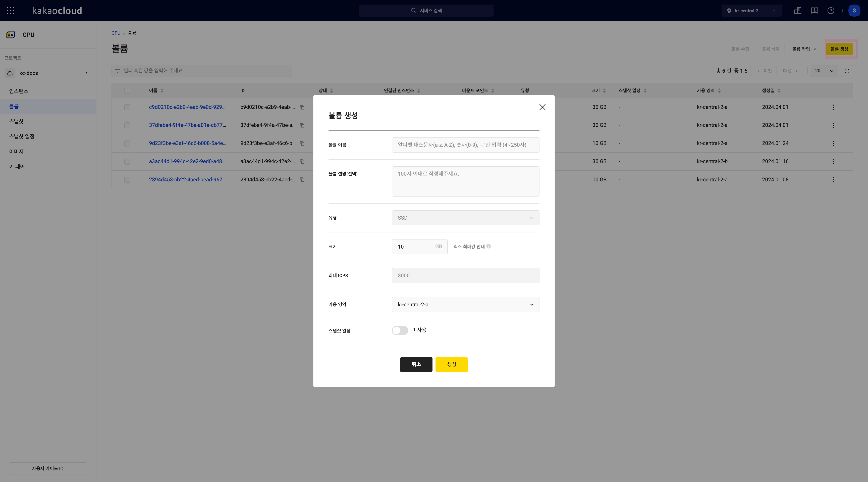Open the kr-central-2 region selector
This screenshot has height=482, width=868.
(751, 10)
